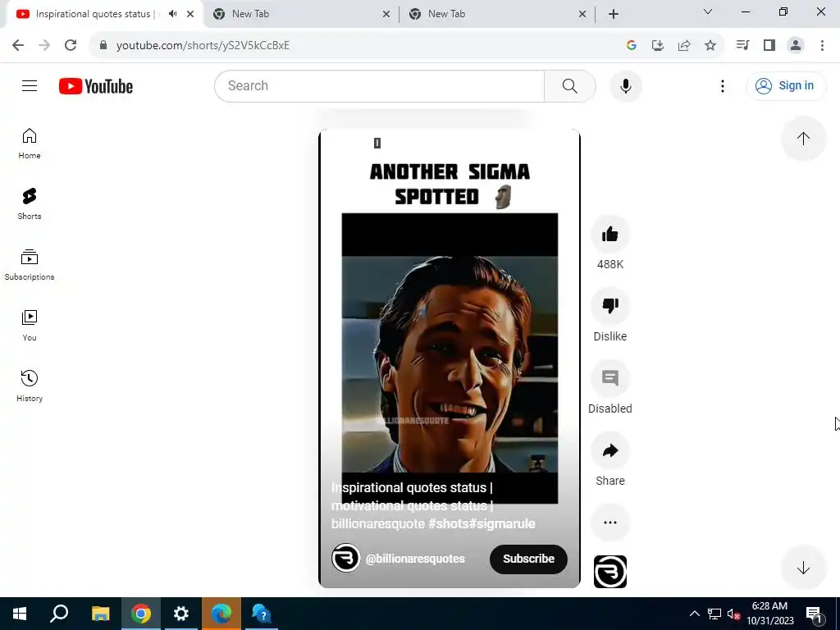The height and width of the screenshot is (630, 840).
Task: Go to YouTube home via logo
Action: (x=96, y=86)
